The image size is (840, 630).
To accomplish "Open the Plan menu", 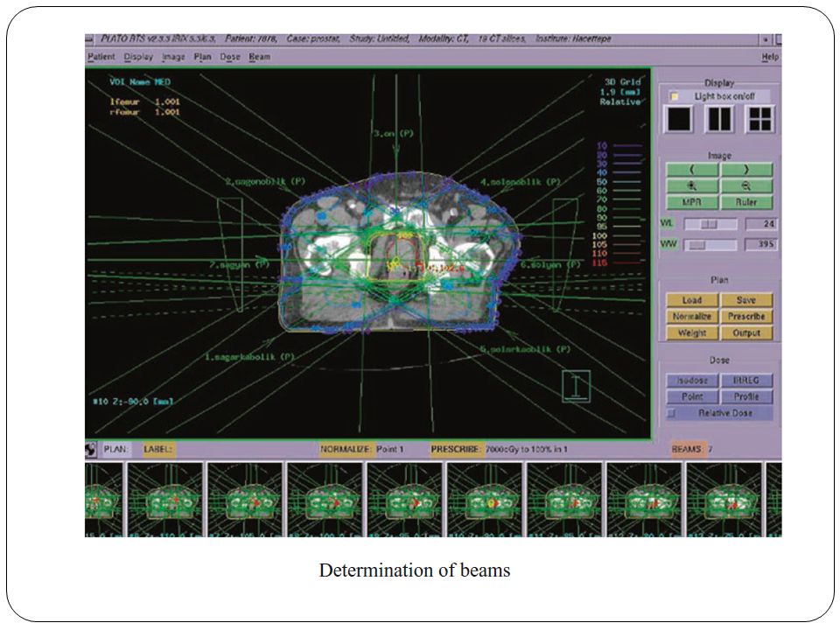I will 202,57.
